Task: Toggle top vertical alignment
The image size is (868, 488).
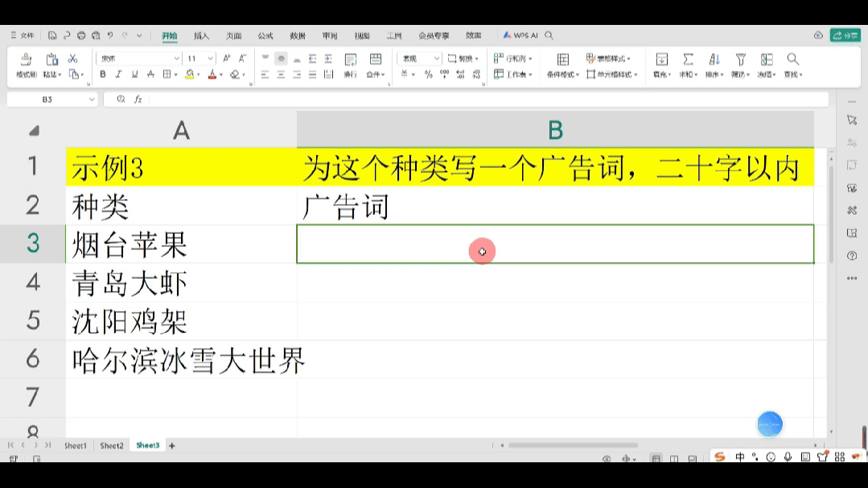Action: pos(265,58)
